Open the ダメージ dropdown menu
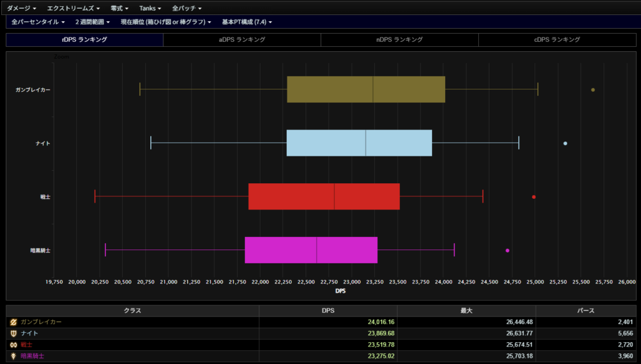 [x=21, y=8]
